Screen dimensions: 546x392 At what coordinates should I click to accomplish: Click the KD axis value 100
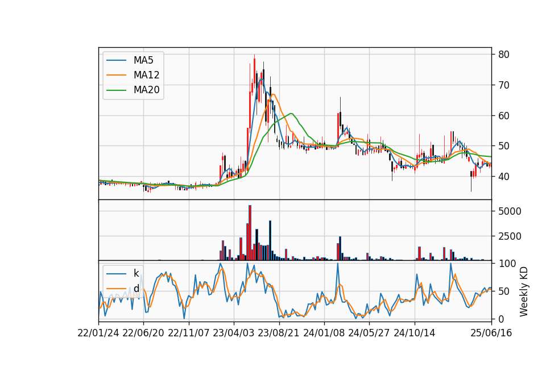[507, 264]
